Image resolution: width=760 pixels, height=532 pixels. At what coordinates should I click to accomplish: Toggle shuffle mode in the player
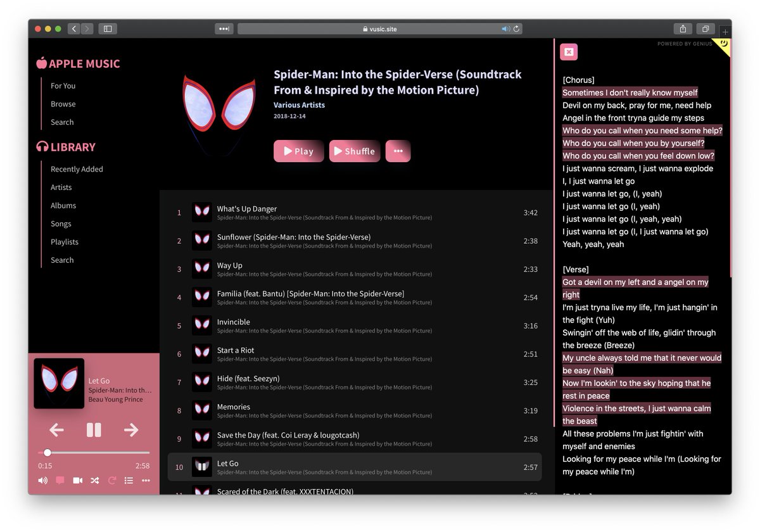(x=94, y=481)
